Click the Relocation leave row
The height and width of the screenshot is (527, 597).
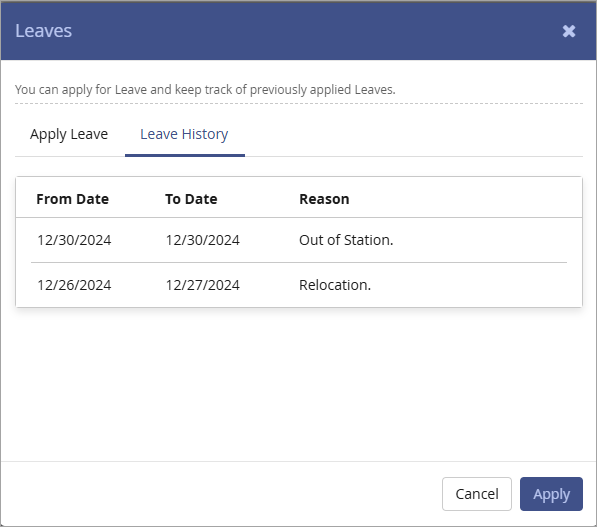pyautogui.click(x=299, y=285)
